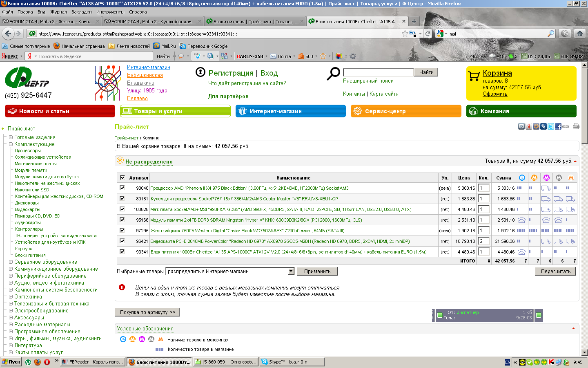Image resolution: width=588 pixels, height=368 pixels.
Task: Click the page vertical scrollbar down arrow
Action: (x=584, y=352)
